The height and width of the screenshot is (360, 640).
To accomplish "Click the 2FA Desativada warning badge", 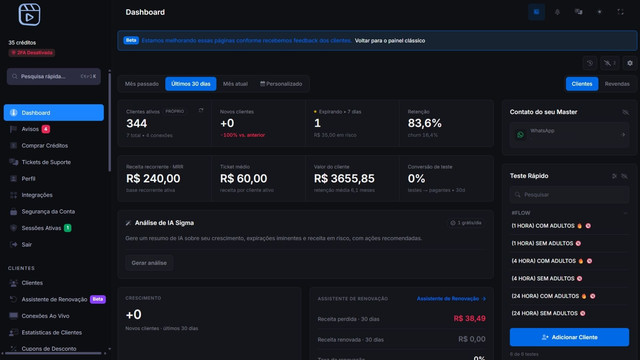I will (x=31, y=53).
